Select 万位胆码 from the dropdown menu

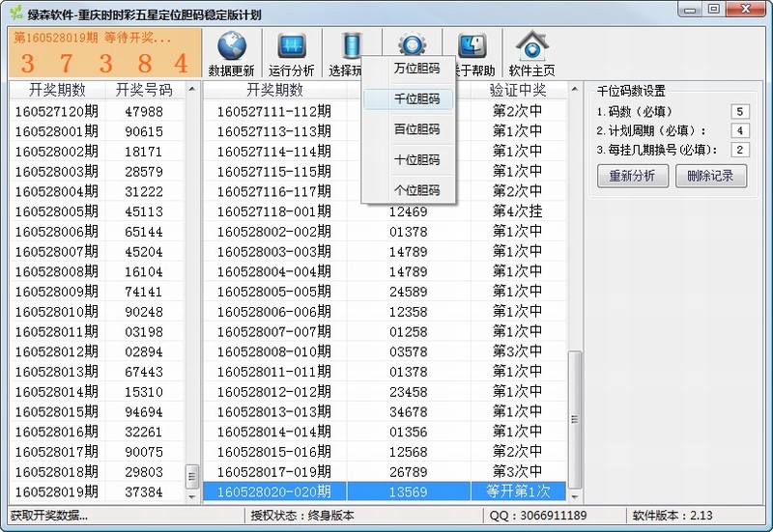pyautogui.click(x=416, y=69)
